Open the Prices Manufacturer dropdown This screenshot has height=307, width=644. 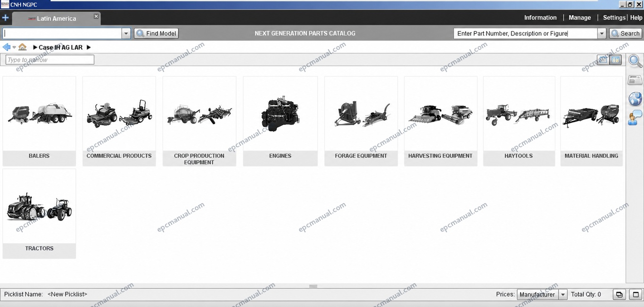[542, 294]
